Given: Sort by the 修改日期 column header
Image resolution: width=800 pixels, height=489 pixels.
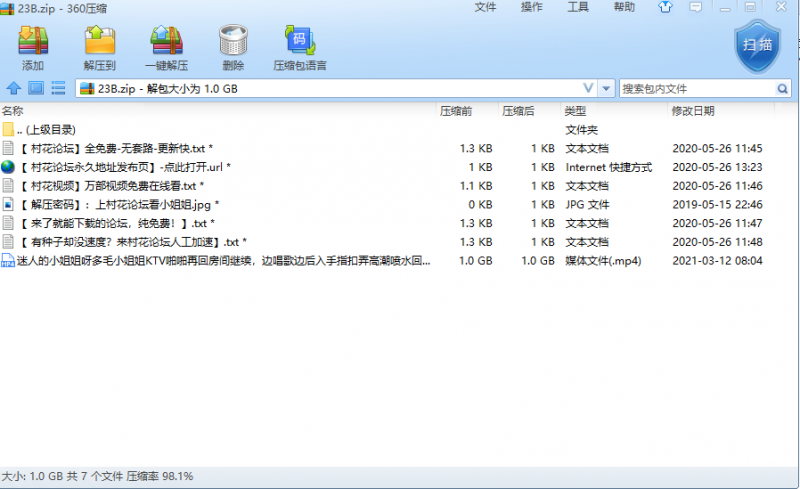Looking at the screenshot, I should [x=693, y=110].
